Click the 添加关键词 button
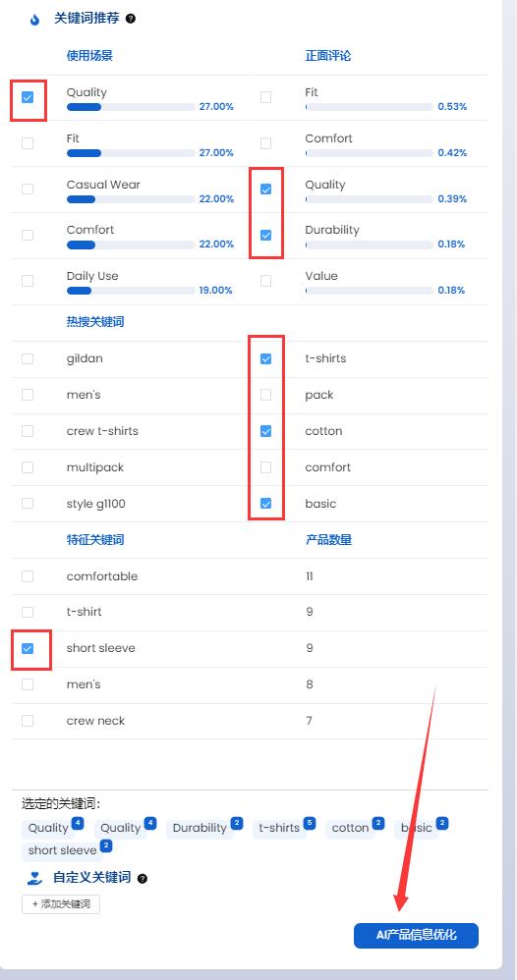Viewport: 517px width, 980px height. point(61,904)
